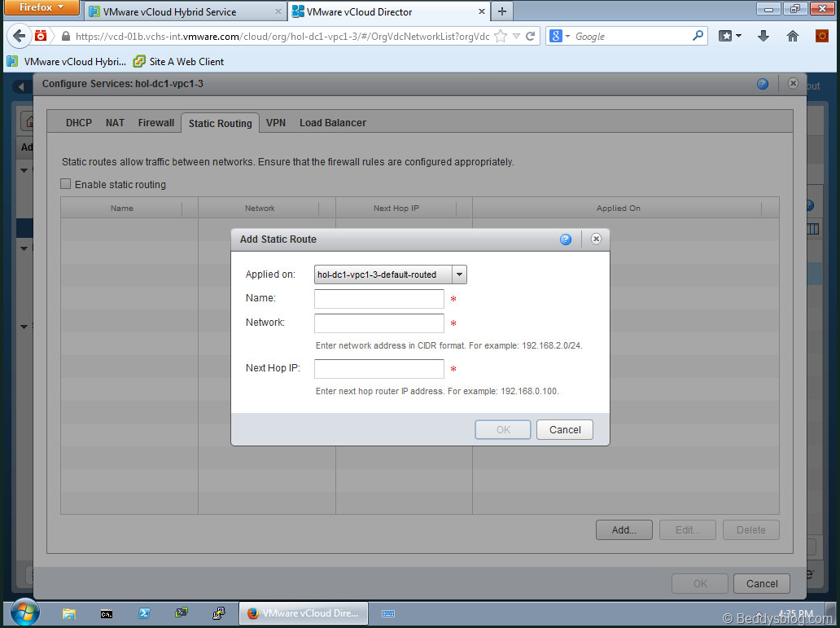Switch to the VMware vCloud Hybrid Service browser tab
The width and height of the screenshot is (840, 628).
[186, 11]
